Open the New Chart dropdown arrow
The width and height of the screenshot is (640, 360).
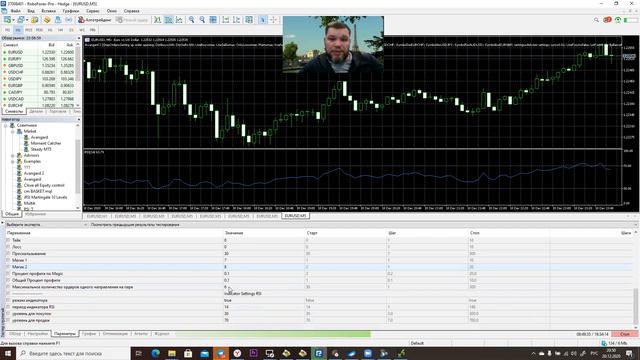(13, 20)
